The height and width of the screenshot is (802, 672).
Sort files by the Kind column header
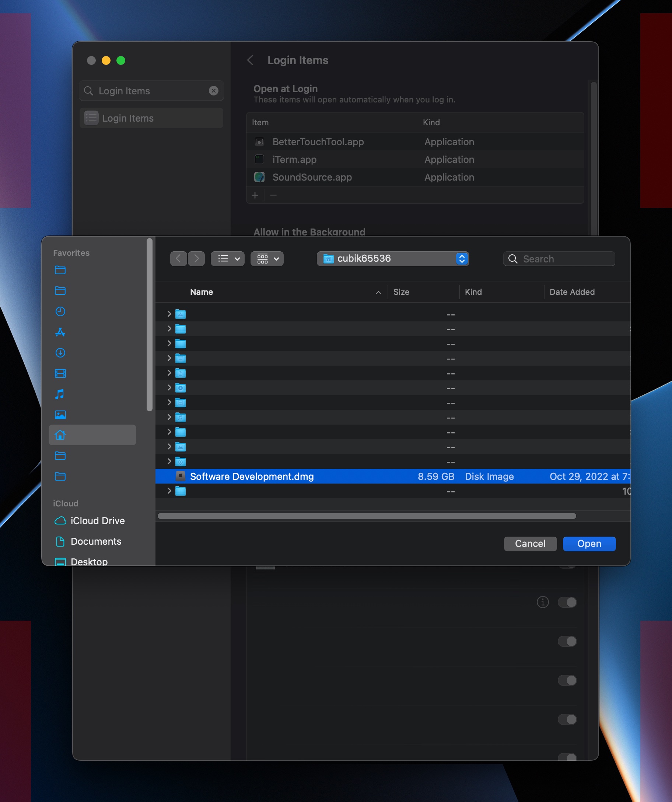pyautogui.click(x=473, y=292)
